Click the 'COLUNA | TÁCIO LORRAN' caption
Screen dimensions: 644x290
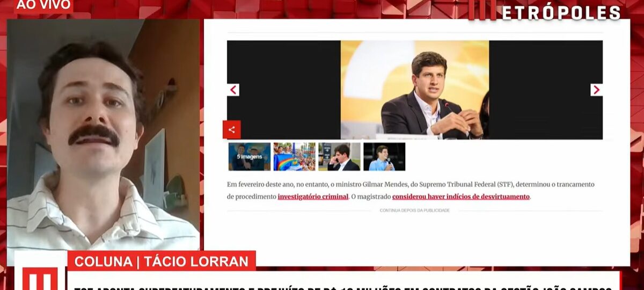[162, 262]
